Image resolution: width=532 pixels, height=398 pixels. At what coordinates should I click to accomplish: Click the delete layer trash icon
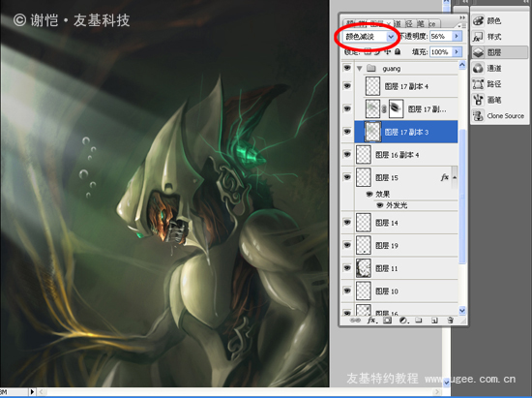(450, 321)
